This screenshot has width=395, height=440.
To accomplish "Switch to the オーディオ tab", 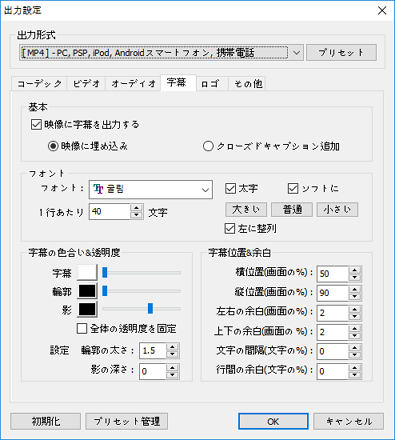I will (x=133, y=83).
